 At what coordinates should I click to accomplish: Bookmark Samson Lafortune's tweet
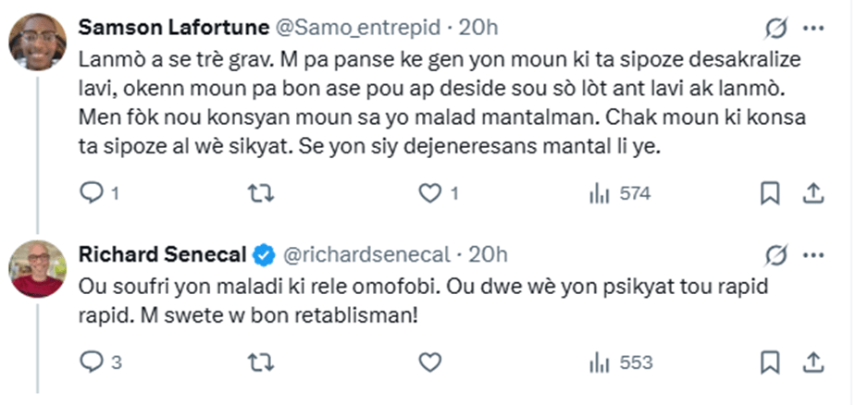pyautogui.click(x=769, y=193)
